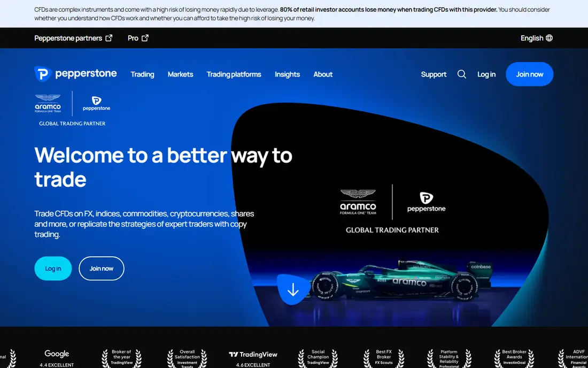Click the large Pepperstone logo in the hero image
The width and height of the screenshot is (588, 368).
[427, 202]
